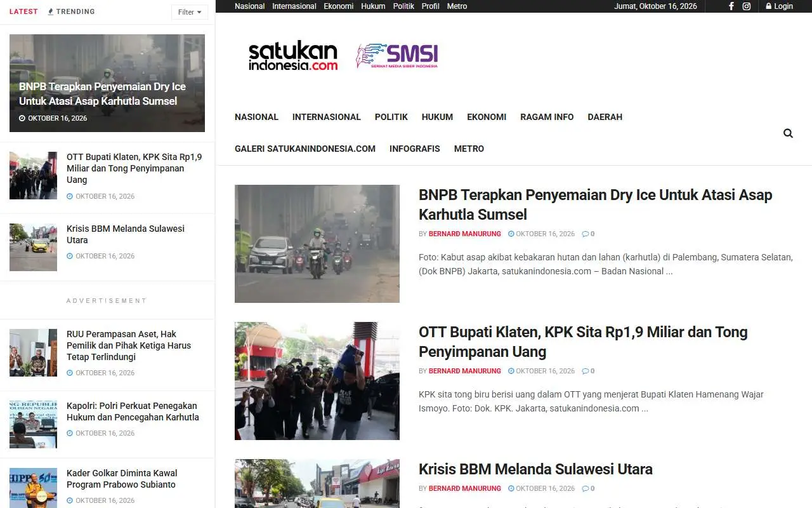Viewport: 812px width, 508px height.
Task: Open Politik in the main navigation menu
Action: tap(391, 117)
